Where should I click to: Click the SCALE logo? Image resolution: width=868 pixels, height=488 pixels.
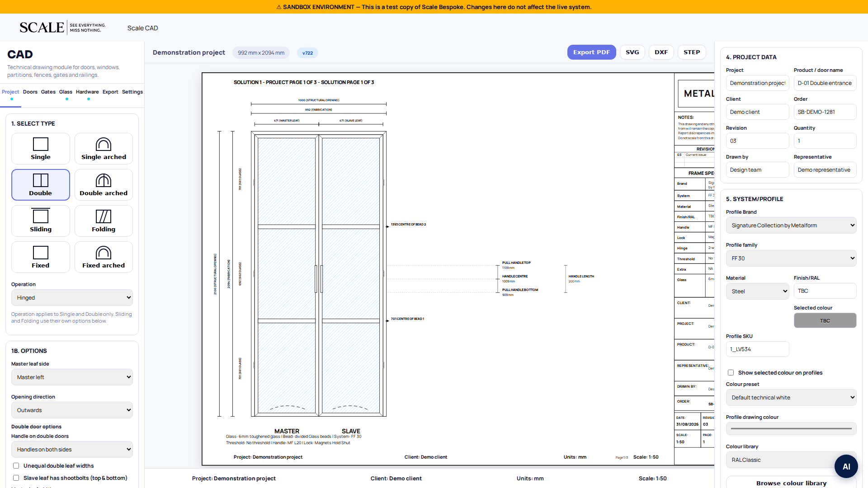(x=62, y=28)
